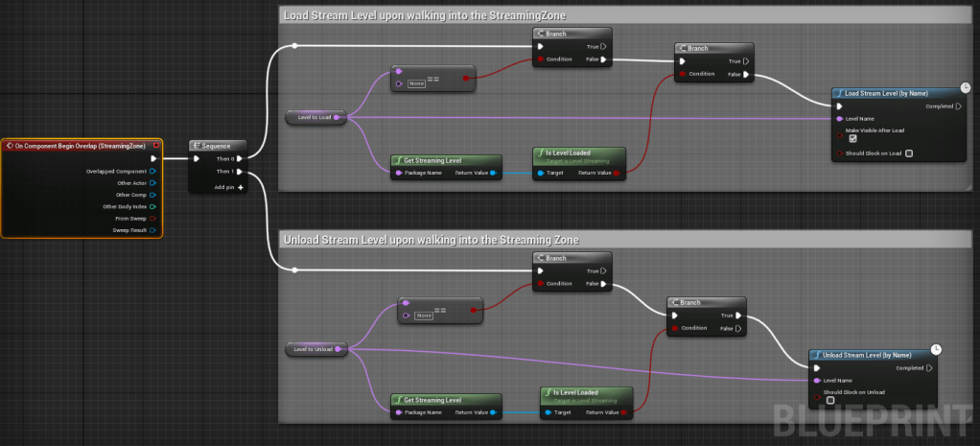980x446 pixels.
Task: Click the None field in the lower equals node
Action: tap(423, 316)
